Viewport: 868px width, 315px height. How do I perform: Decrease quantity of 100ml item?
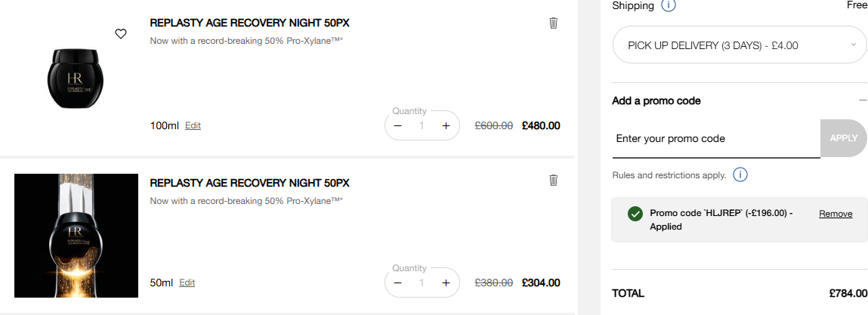(398, 125)
